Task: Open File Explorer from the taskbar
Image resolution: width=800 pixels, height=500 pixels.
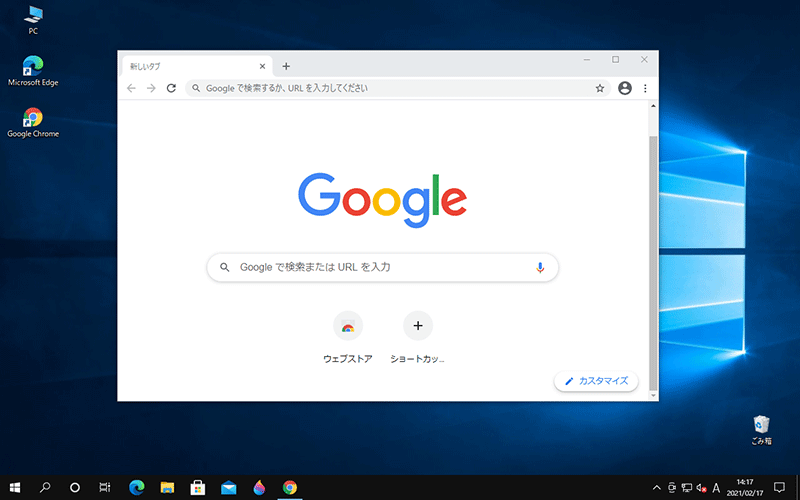Action: 167,488
